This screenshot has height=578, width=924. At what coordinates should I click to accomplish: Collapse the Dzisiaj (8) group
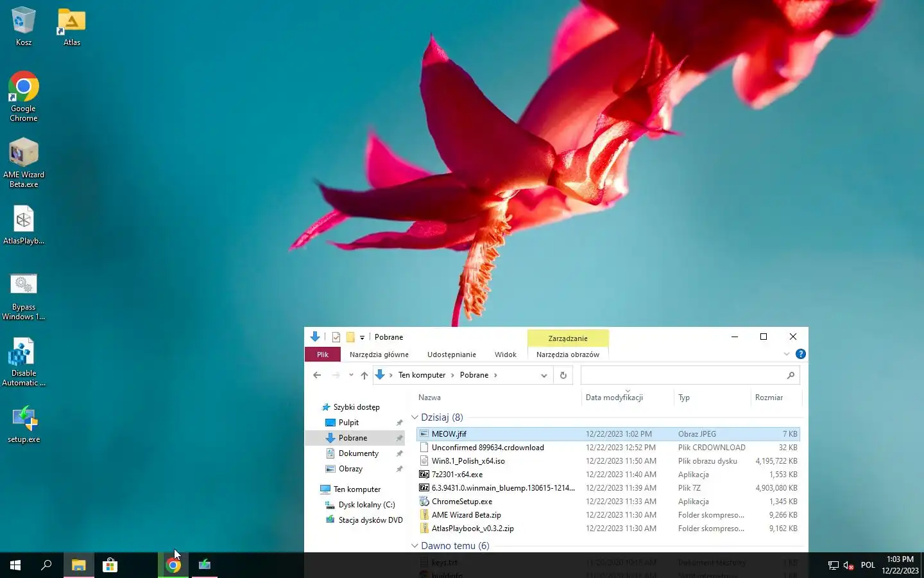pyautogui.click(x=415, y=417)
